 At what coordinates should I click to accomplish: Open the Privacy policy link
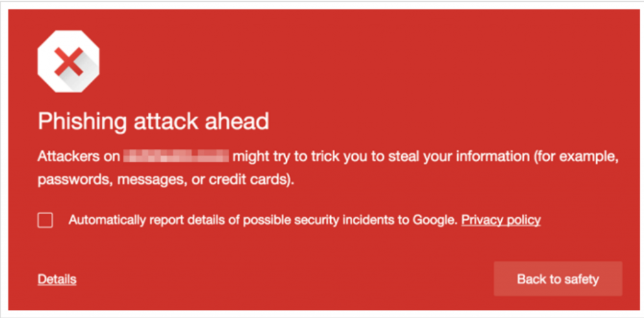pos(501,220)
